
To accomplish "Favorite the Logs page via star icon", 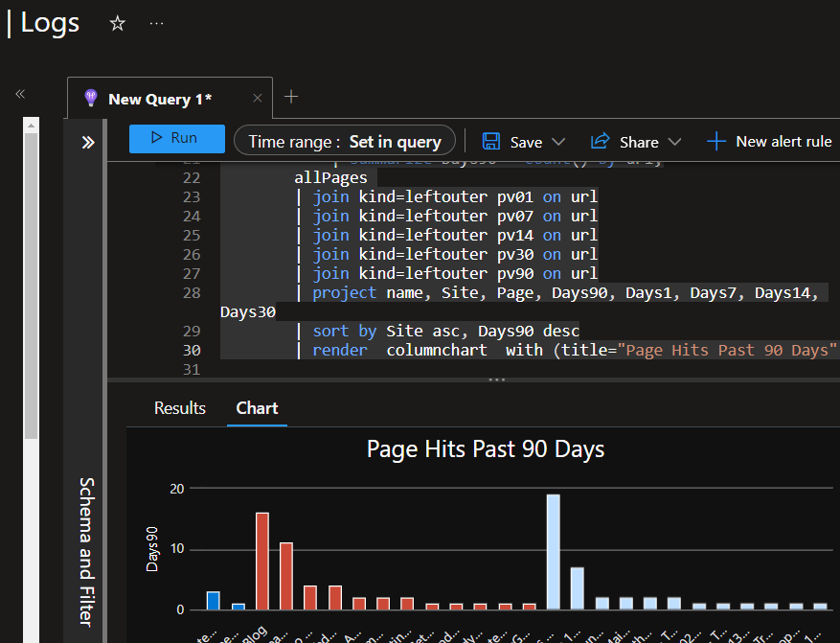I will click(117, 23).
